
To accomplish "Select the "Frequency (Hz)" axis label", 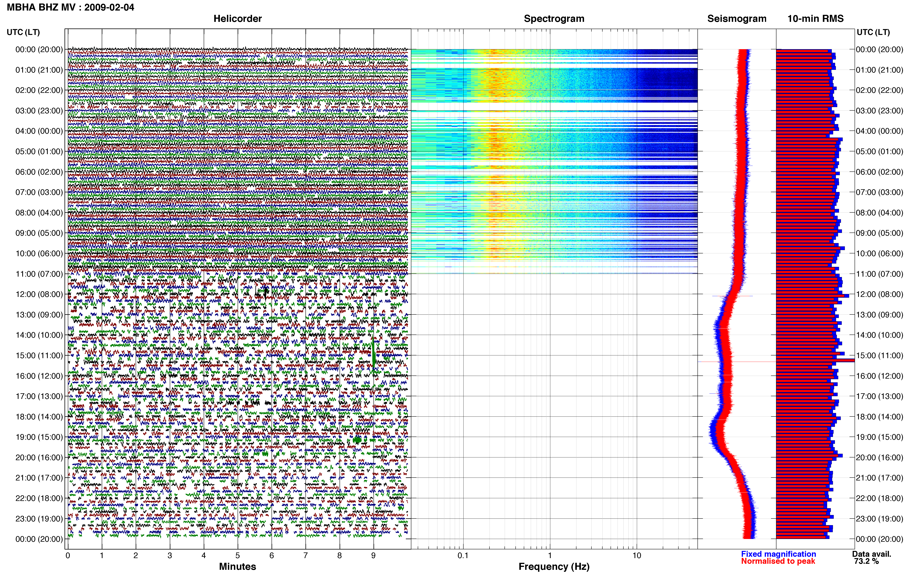I will click(554, 566).
